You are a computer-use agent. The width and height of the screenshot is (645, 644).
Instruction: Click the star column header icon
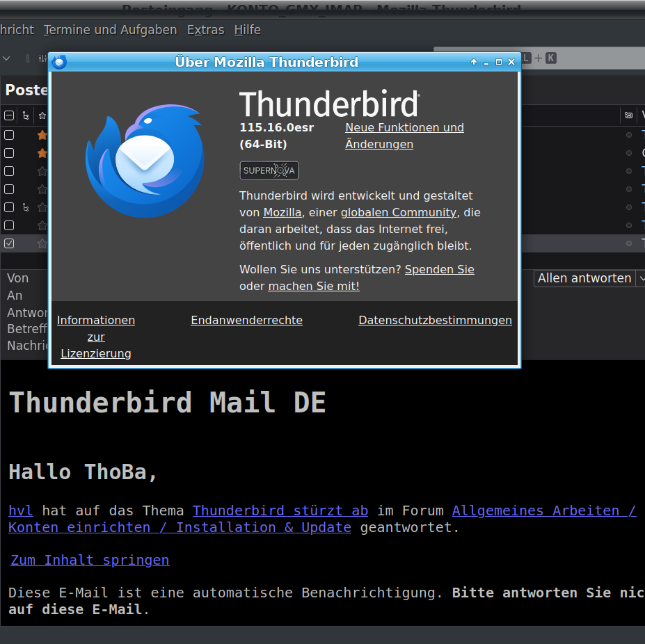[42, 115]
